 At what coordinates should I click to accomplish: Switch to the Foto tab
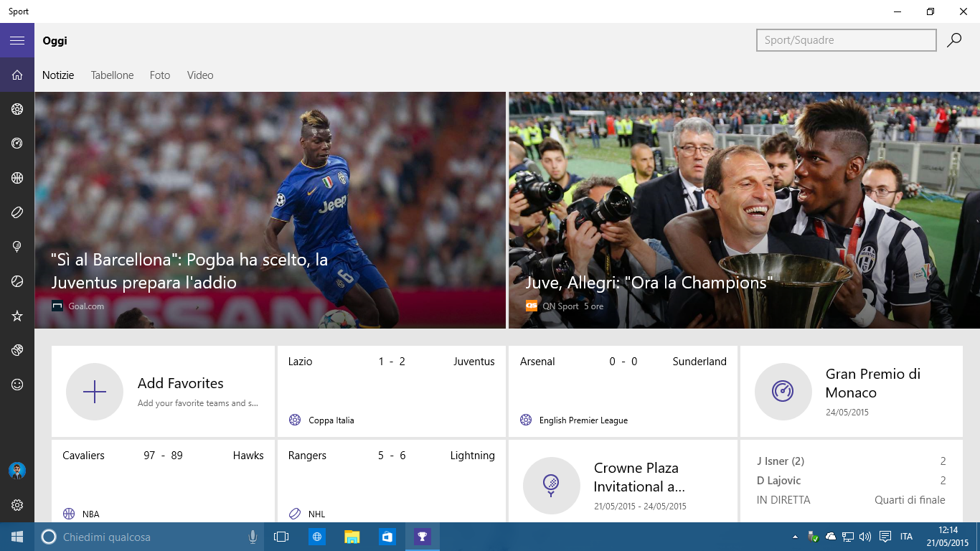[x=160, y=75]
